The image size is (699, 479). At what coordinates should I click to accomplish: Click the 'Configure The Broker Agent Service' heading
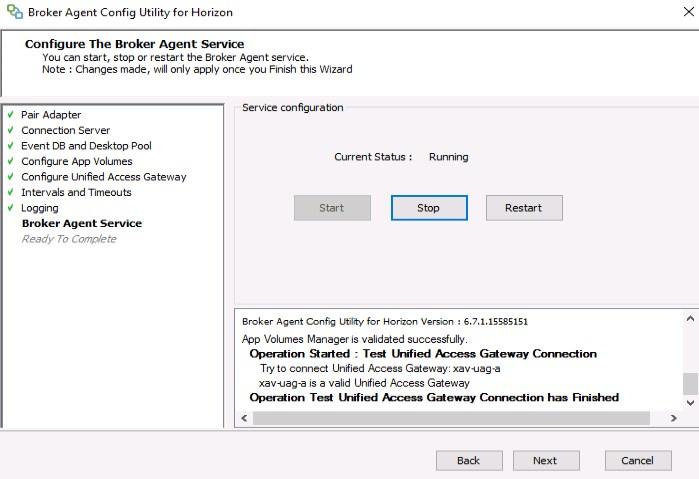[135, 44]
